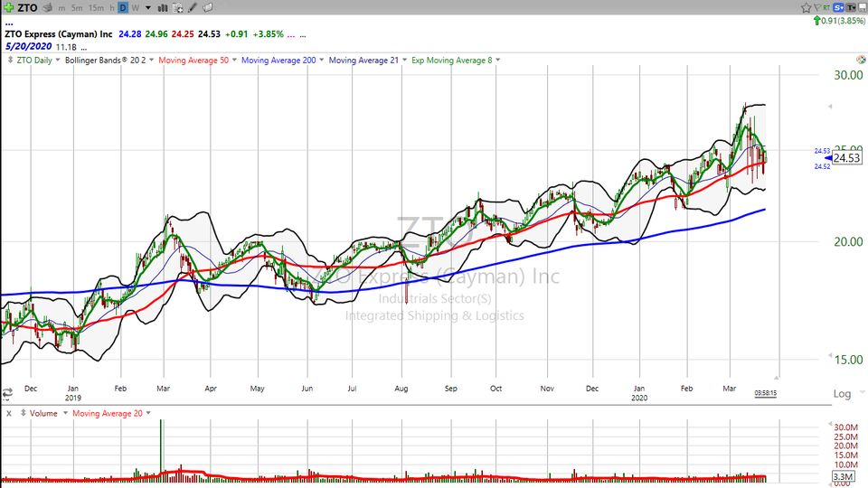Viewport: 868px width, 488px height.
Task: Open the Moving Average 200 dropdown
Action: (x=321, y=60)
